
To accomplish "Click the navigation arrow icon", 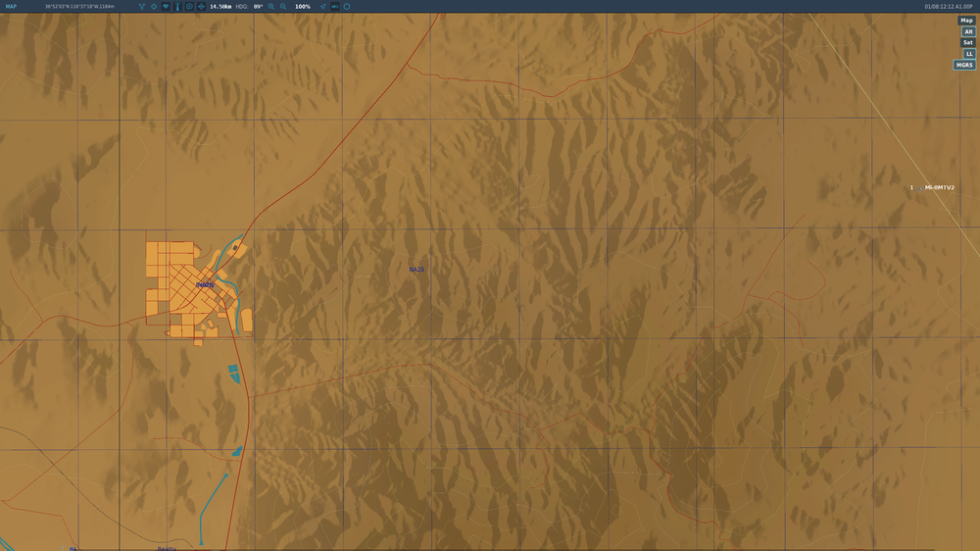I will [x=323, y=6].
